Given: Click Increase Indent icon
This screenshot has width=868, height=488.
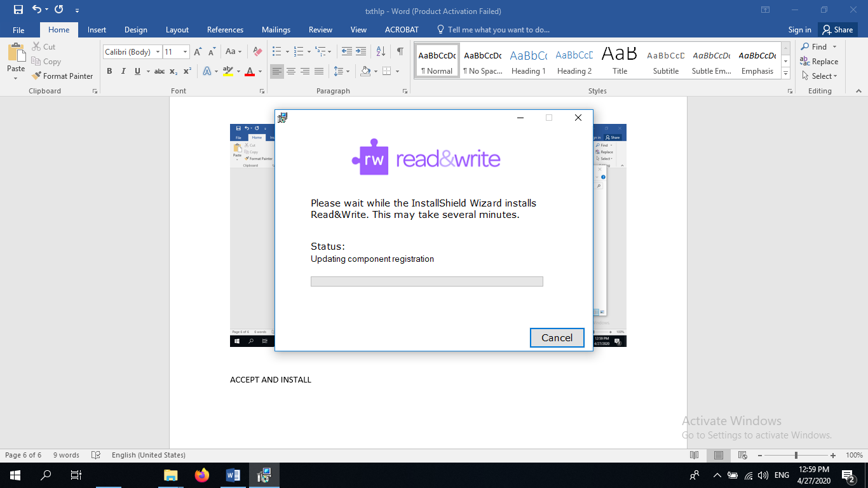Looking at the screenshot, I should point(361,51).
